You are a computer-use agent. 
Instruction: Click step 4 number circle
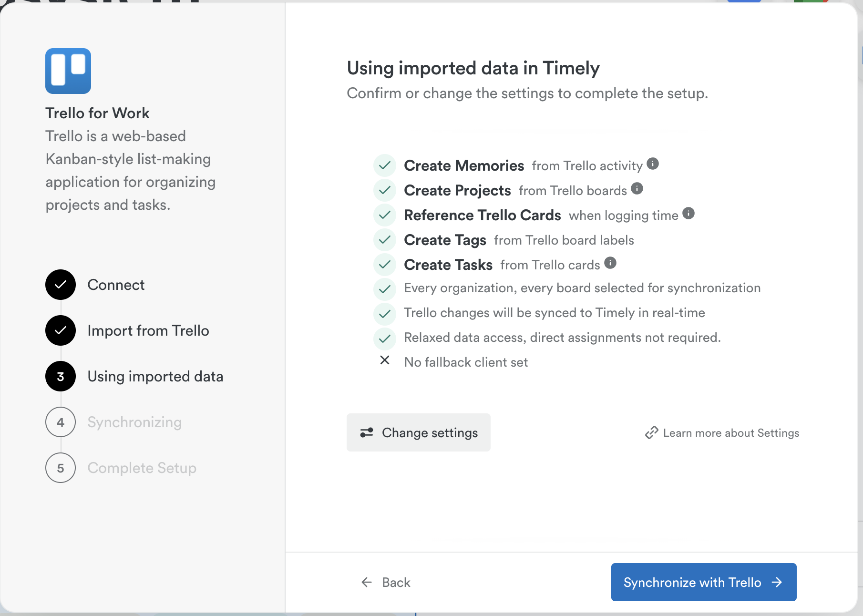click(61, 422)
